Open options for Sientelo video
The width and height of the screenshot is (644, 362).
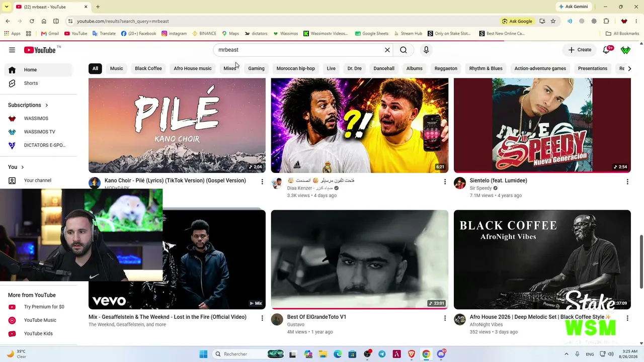coord(627,182)
